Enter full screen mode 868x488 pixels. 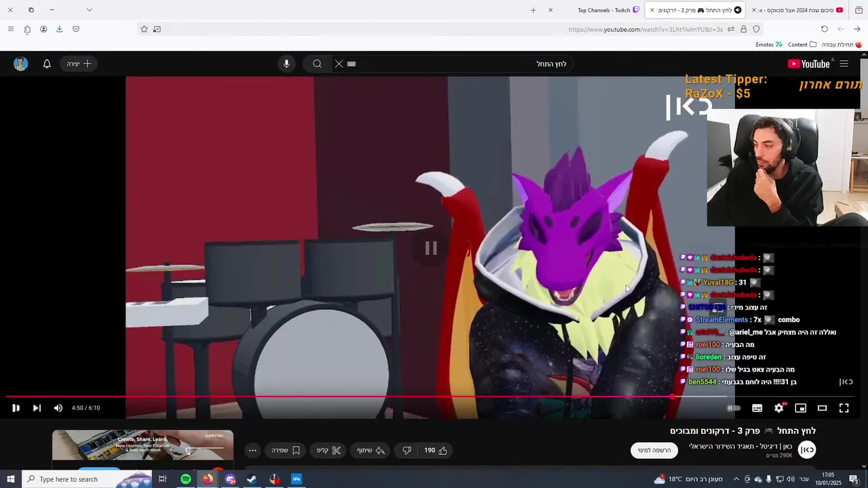point(844,408)
